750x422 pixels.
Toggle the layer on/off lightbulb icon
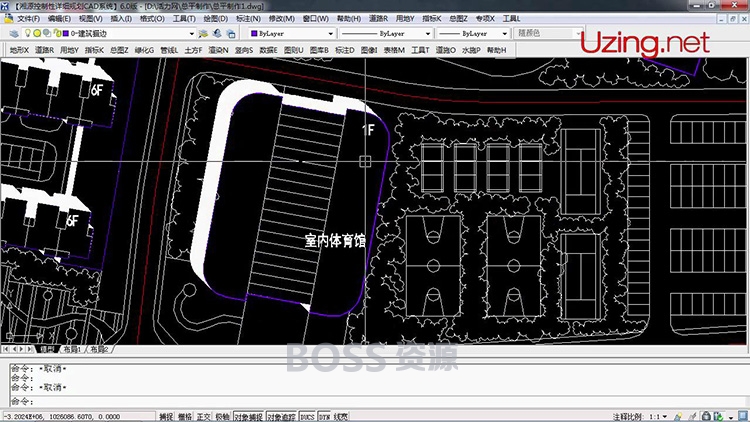coord(28,33)
